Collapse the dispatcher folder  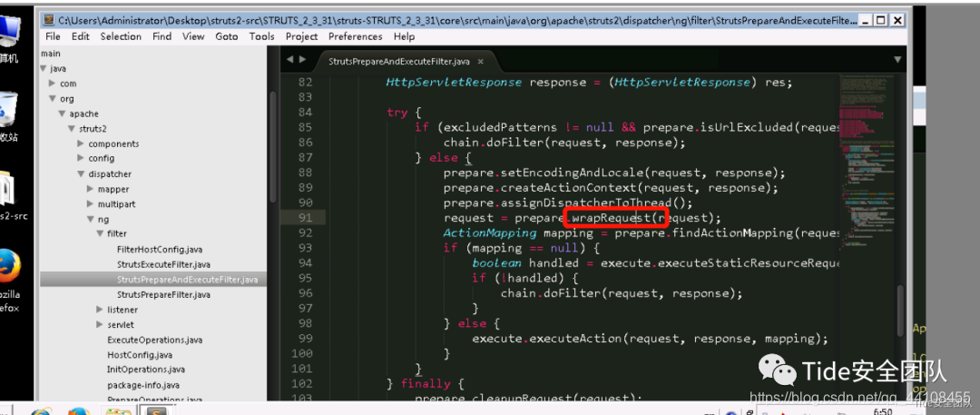click(81, 174)
